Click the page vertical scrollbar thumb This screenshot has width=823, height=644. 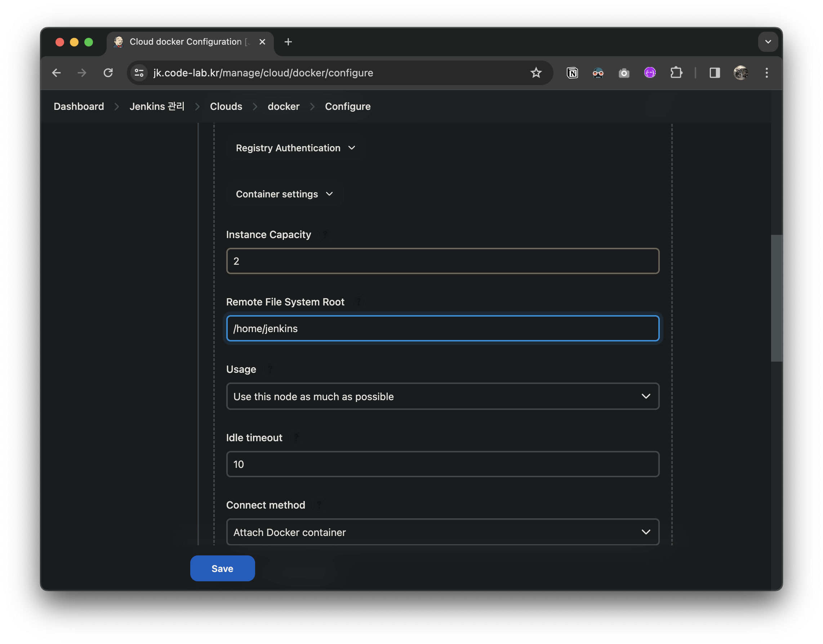[776, 298]
